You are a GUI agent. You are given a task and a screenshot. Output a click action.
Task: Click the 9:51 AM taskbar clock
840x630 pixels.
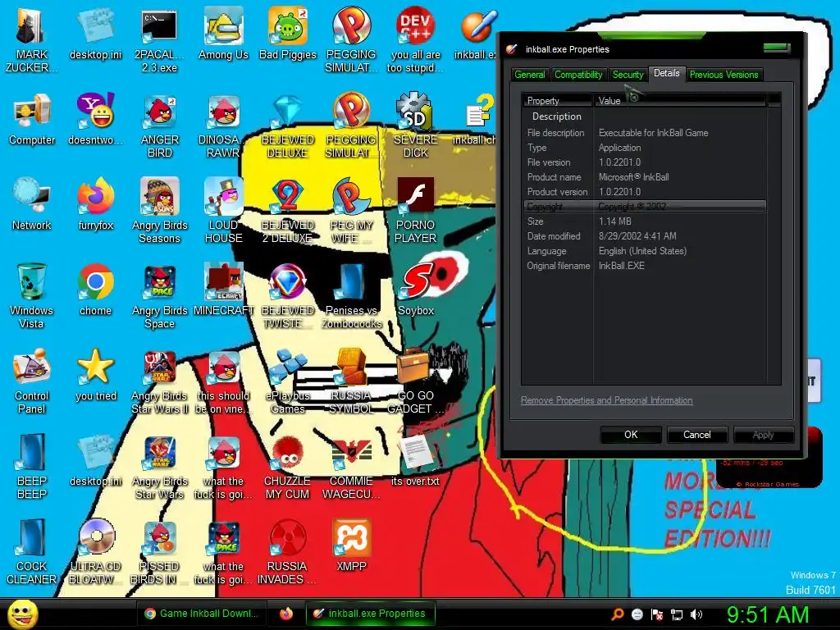point(768,614)
